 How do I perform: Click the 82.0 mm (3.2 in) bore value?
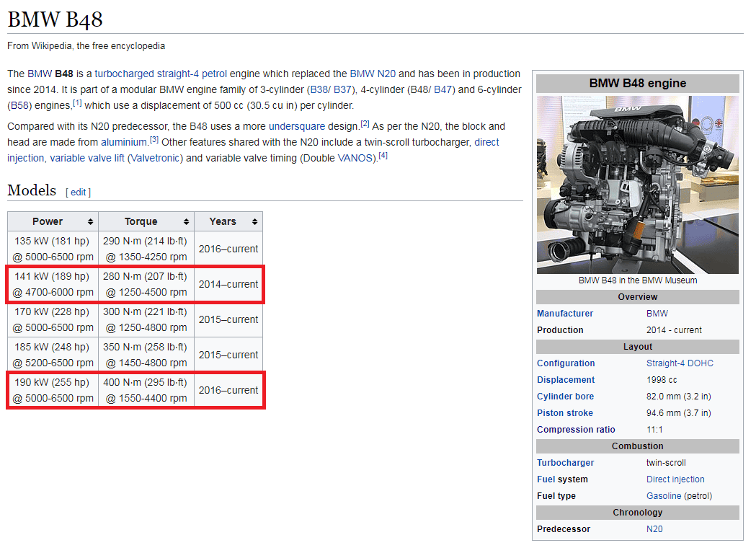(679, 397)
